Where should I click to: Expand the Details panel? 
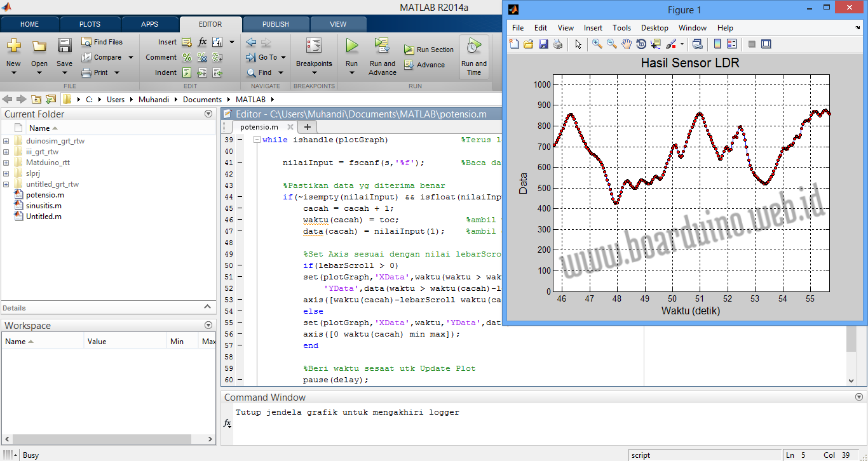click(x=208, y=307)
